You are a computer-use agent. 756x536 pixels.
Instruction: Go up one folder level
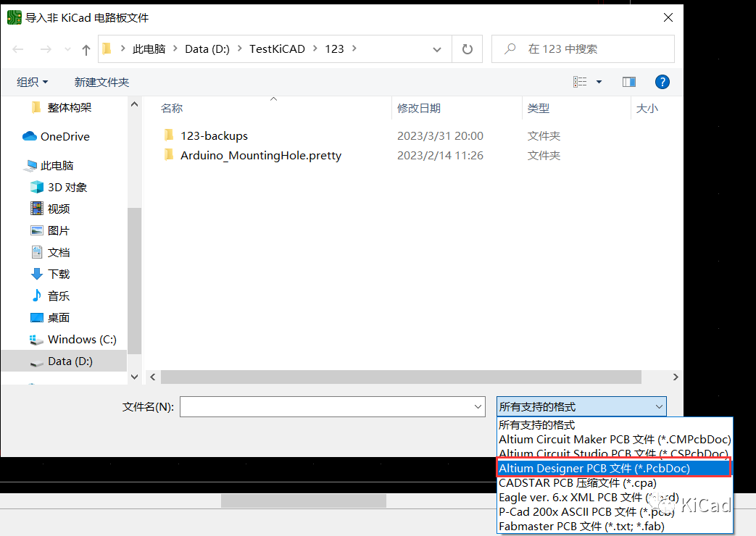(86, 49)
